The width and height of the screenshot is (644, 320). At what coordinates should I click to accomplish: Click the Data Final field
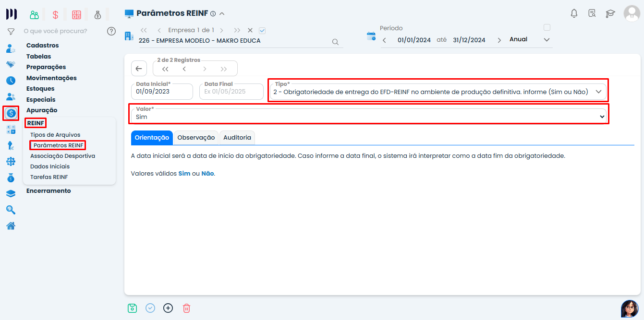[231, 91]
